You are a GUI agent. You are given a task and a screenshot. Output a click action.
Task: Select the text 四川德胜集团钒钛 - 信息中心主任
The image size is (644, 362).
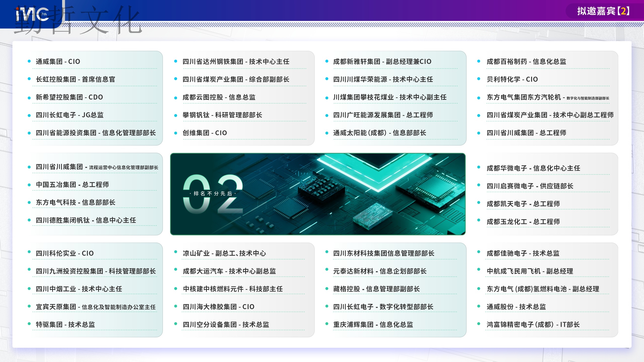pos(86,220)
